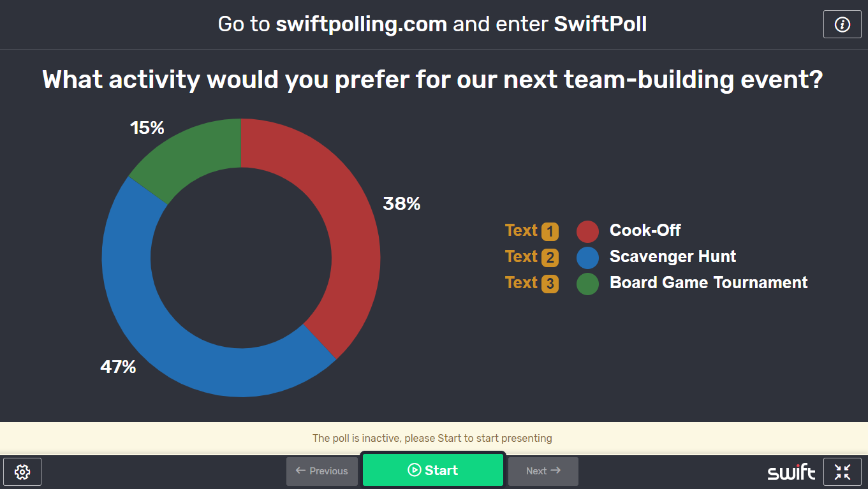Exit fullscreen with collapse arrows icon
The height and width of the screenshot is (489, 868).
842,472
